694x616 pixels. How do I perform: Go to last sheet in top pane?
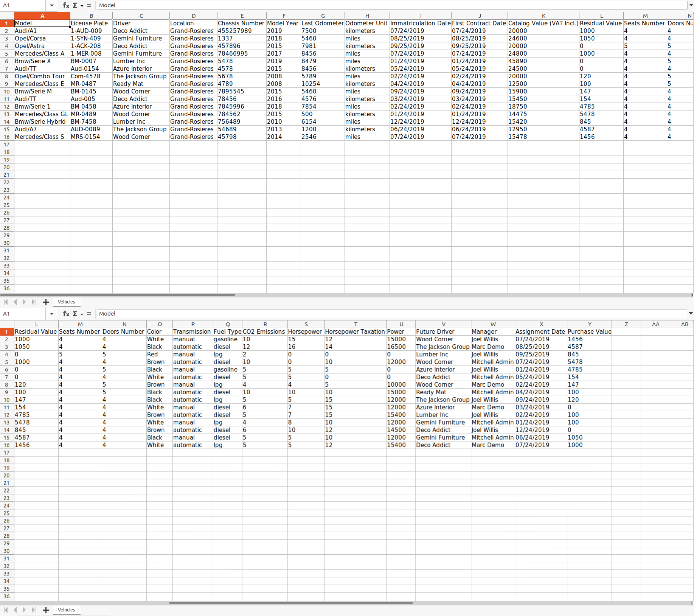tap(33, 302)
